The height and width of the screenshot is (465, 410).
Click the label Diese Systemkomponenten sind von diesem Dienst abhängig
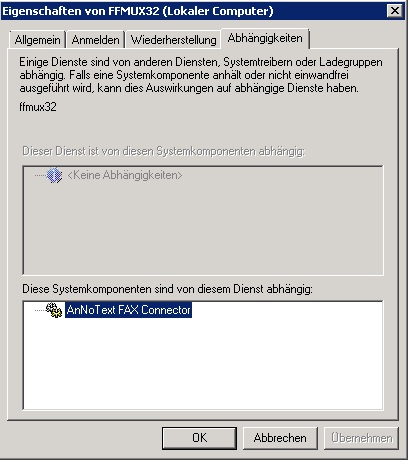tap(167, 289)
